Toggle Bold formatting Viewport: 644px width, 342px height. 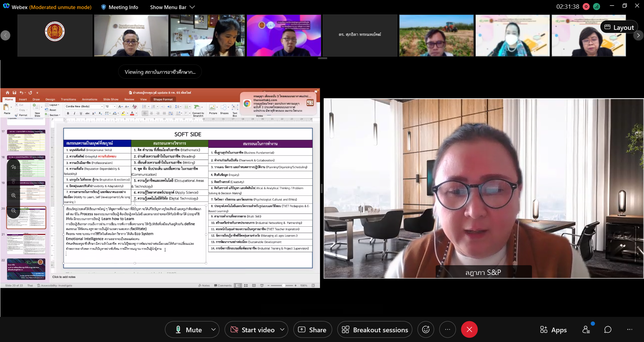click(x=68, y=113)
